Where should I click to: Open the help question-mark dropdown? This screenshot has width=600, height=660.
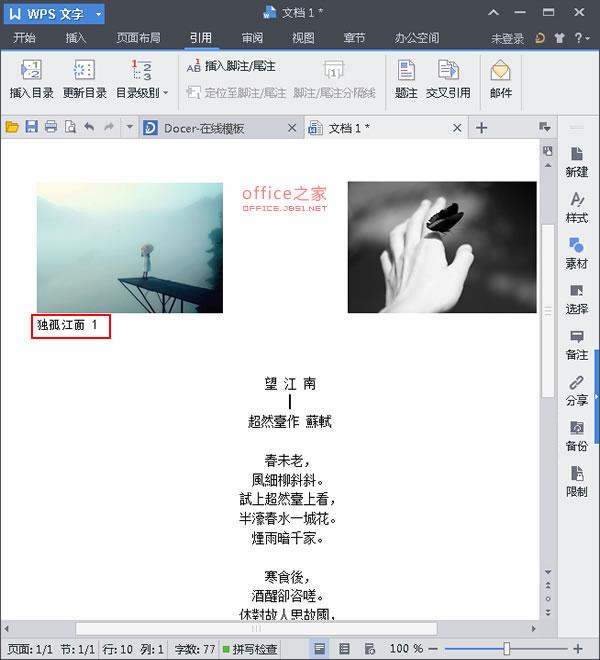pyautogui.click(x=582, y=38)
